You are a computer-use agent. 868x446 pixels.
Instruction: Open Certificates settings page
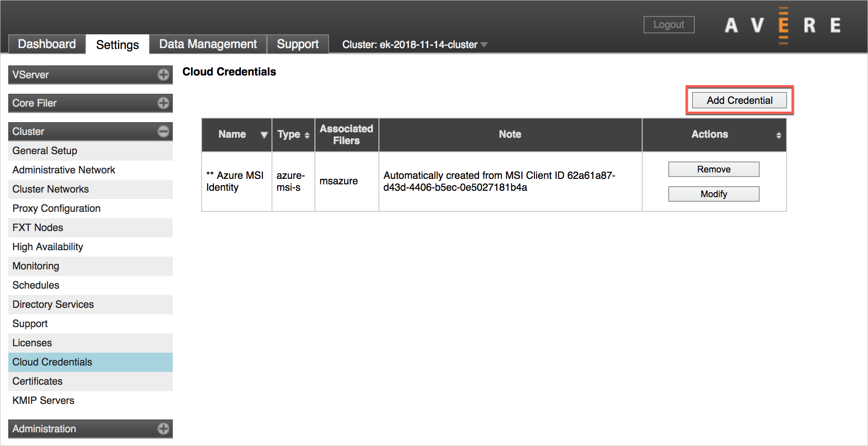pyautogui.click(x=91, y=382)
